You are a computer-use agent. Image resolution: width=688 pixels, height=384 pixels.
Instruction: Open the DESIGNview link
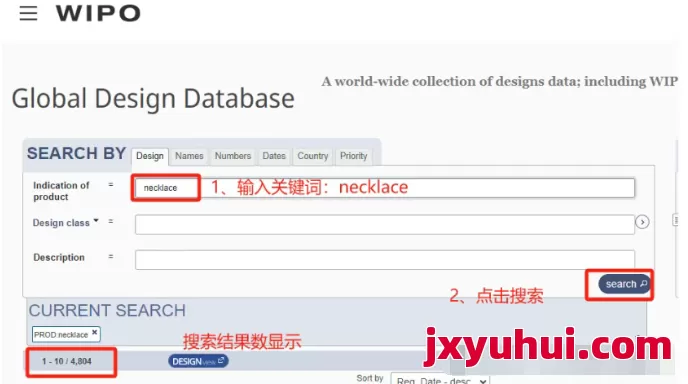[198, 361]
